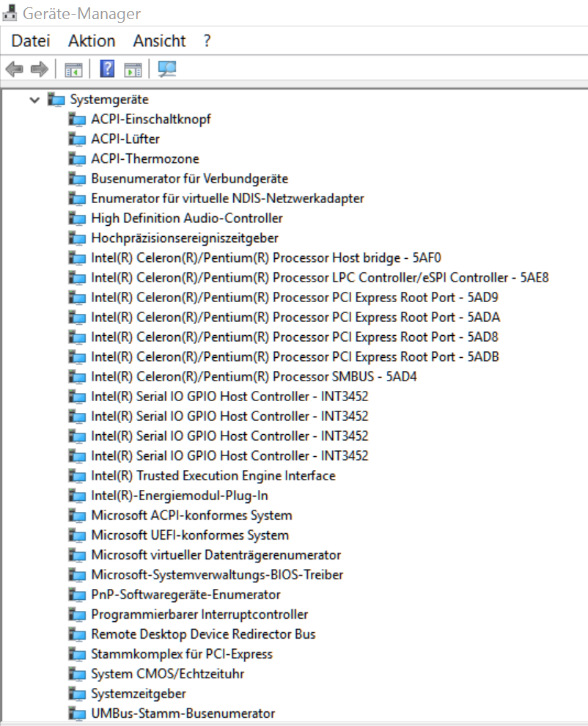Screen dimensions: 588x726
Task: Select Intel(R) Trusted Execution Engine Interface
Action: tap(213, 475)
